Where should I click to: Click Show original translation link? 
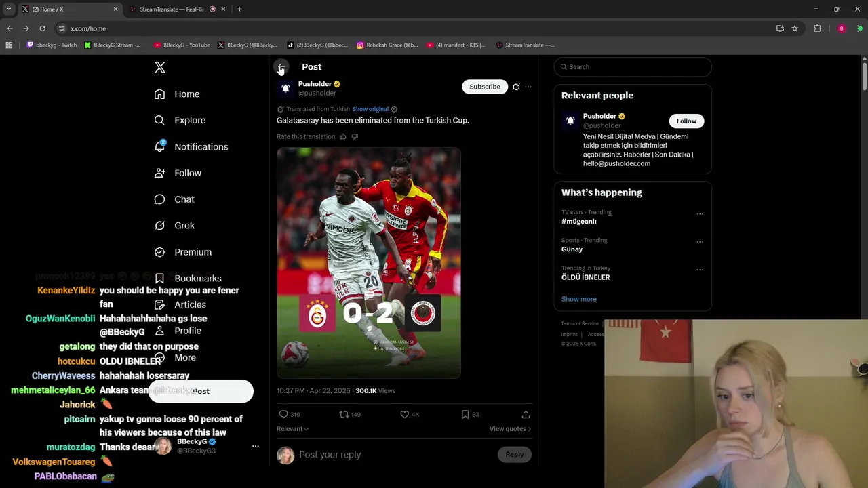tap(370, 109)
